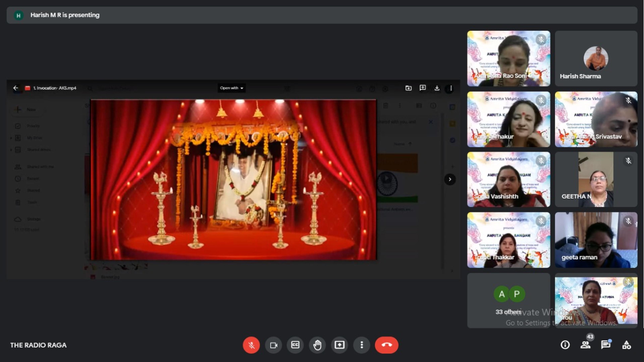Click the red video file icon beside filename

[x=28, y=88]
